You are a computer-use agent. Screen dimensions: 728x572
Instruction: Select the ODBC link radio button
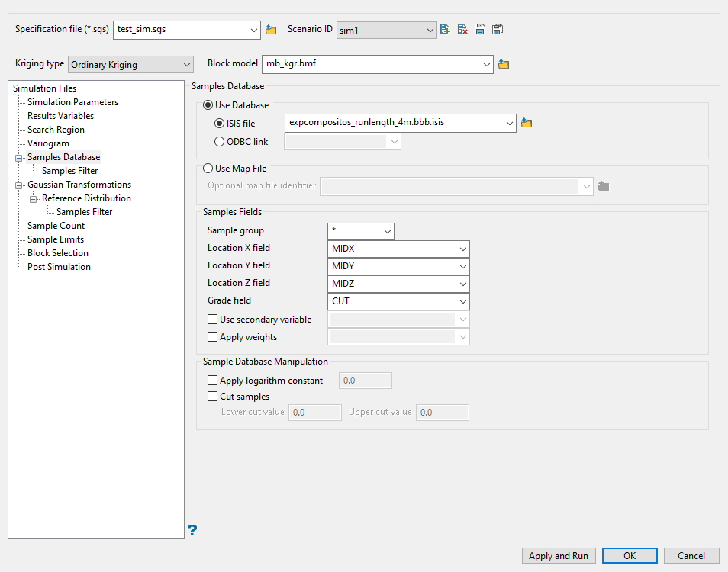tap(220, 141)
